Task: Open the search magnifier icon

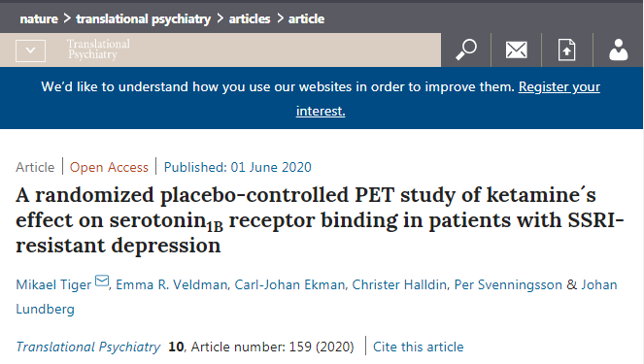Action: tap(466, 50)
